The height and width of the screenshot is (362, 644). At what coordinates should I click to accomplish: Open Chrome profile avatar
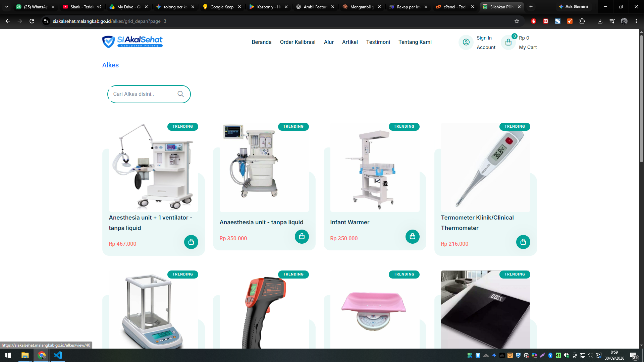point(624,21)
